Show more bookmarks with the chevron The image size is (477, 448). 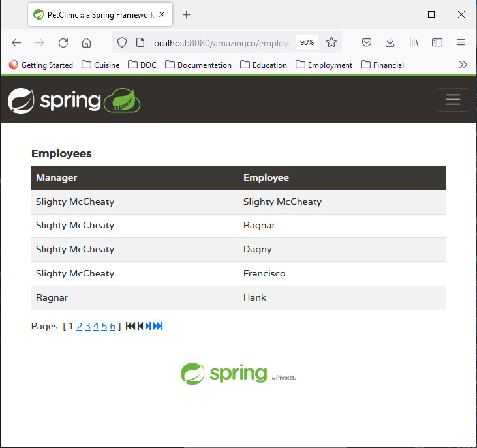click(463, 65)
